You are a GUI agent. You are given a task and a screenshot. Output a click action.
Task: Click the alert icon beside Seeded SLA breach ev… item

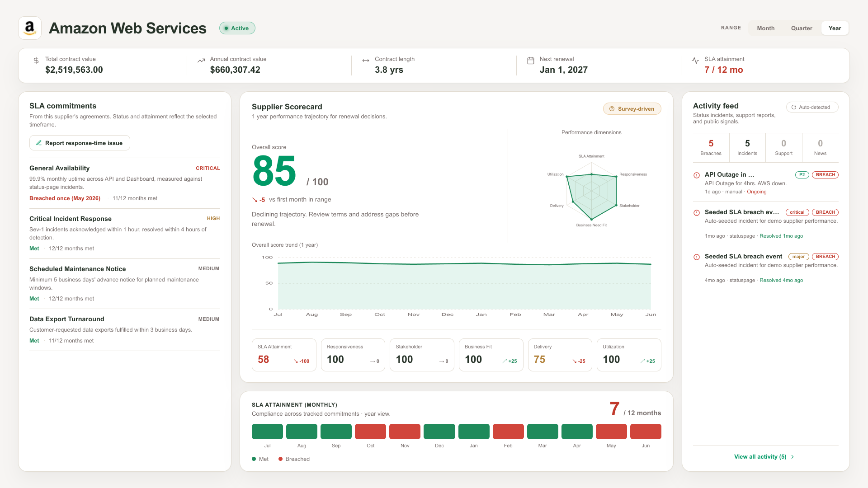(x=697, y=212)
